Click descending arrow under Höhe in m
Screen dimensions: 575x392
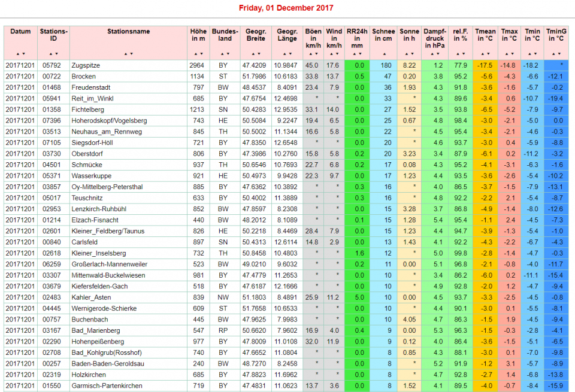click(201, 54)
